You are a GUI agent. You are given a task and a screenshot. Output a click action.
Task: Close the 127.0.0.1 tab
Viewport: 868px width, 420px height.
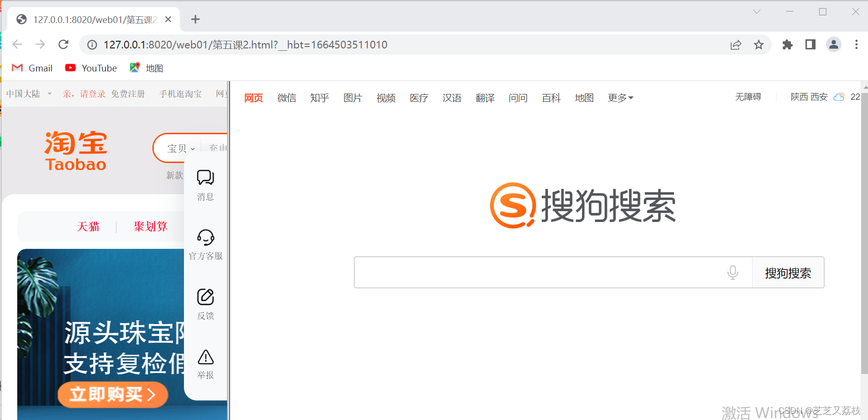click(168, 19)
